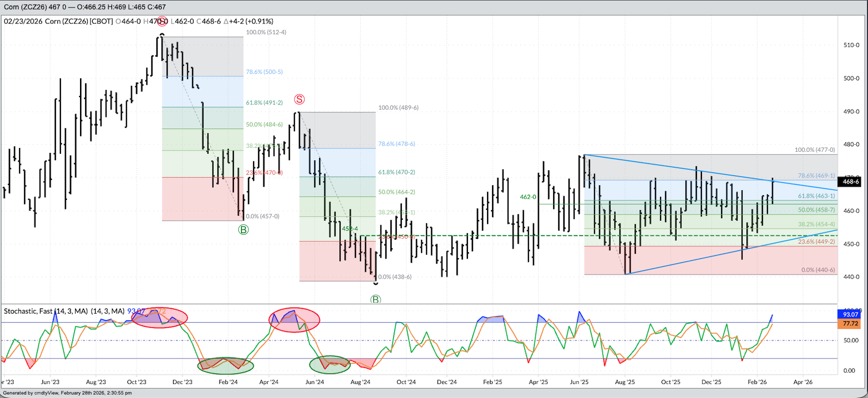Click the red S marker above the 489-6 high
Viewport: 868px width, 398px height.
point(299,99)
